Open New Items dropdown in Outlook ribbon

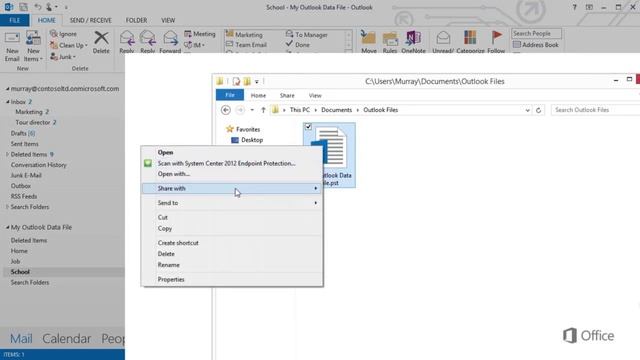(x=33, y=46)
